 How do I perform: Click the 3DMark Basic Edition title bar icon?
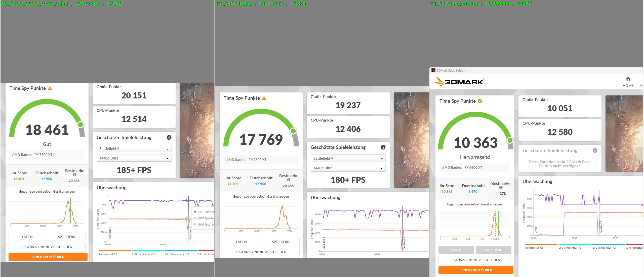(433, 71)
